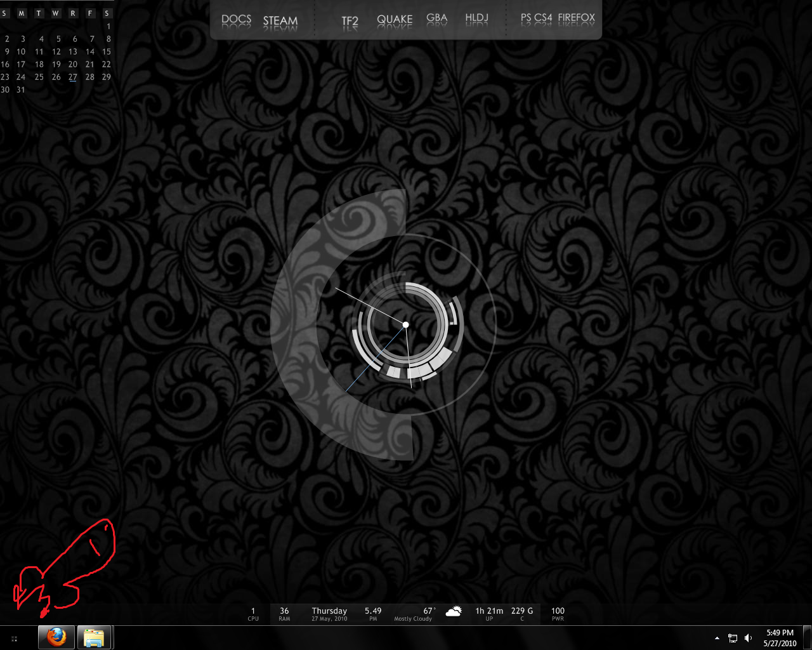Launch FIREFOX from the top launcher

(x=577, y=18)
